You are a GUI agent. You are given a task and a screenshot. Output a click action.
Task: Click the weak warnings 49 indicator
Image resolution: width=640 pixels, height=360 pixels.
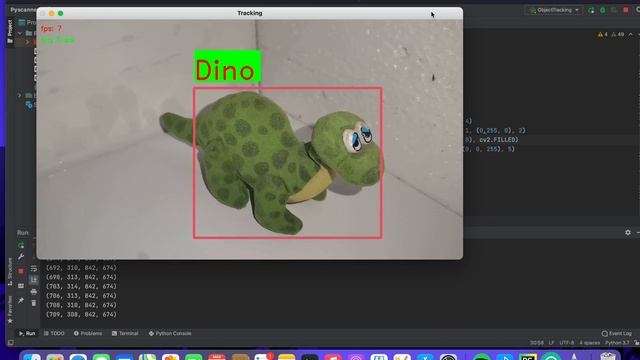(618, 35)
